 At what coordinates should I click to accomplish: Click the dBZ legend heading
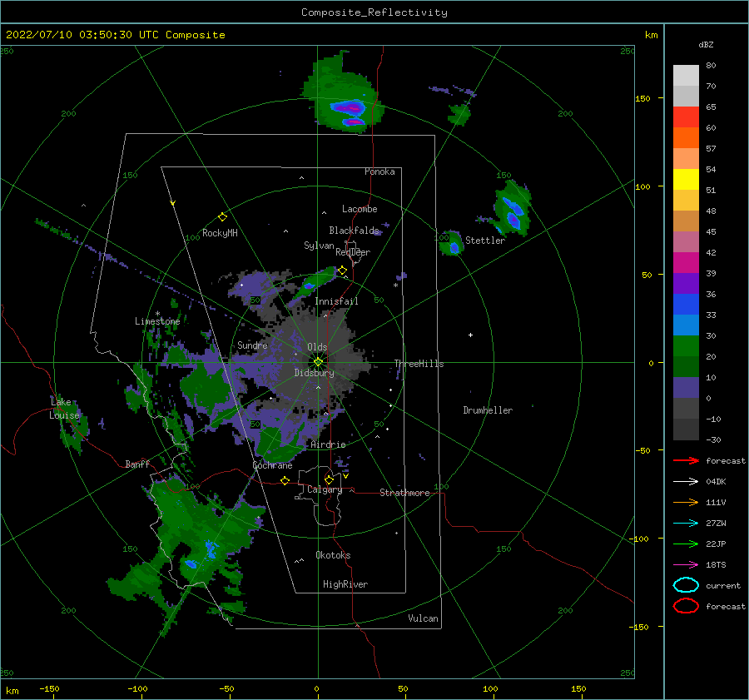[x=706, y=44]
